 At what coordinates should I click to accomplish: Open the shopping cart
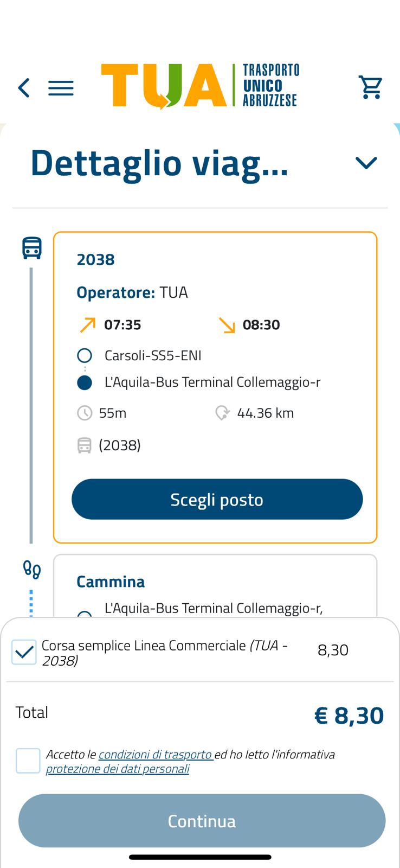coord(371,87)
